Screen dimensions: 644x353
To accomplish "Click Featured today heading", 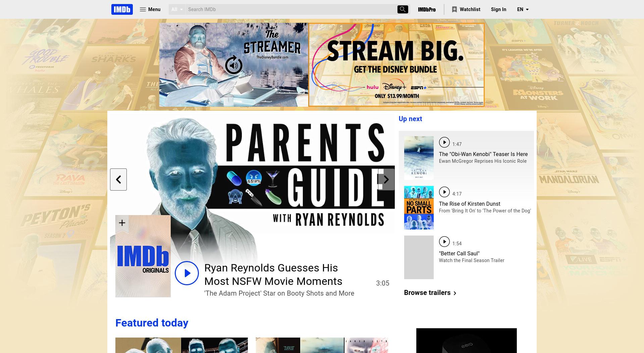I will coord(152,323).
